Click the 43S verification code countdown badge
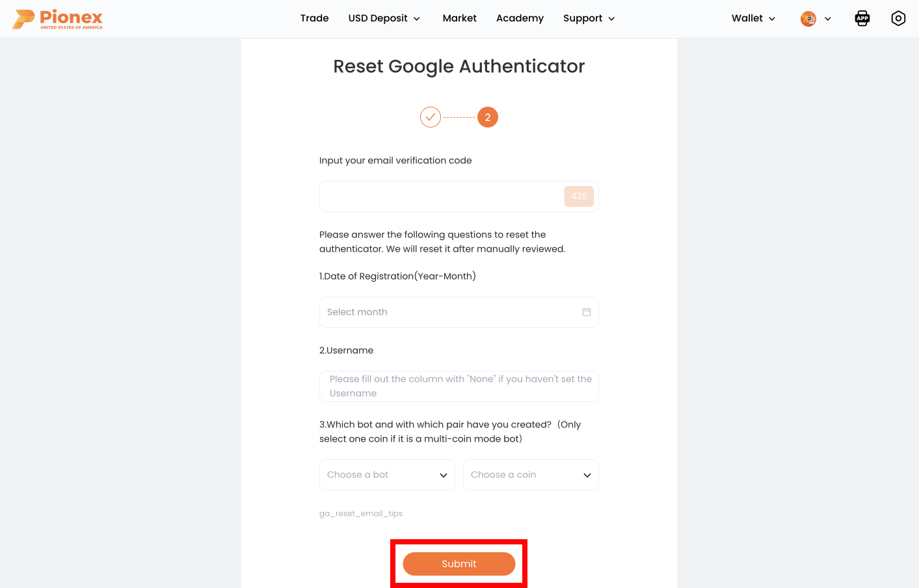 click(578, 196)
